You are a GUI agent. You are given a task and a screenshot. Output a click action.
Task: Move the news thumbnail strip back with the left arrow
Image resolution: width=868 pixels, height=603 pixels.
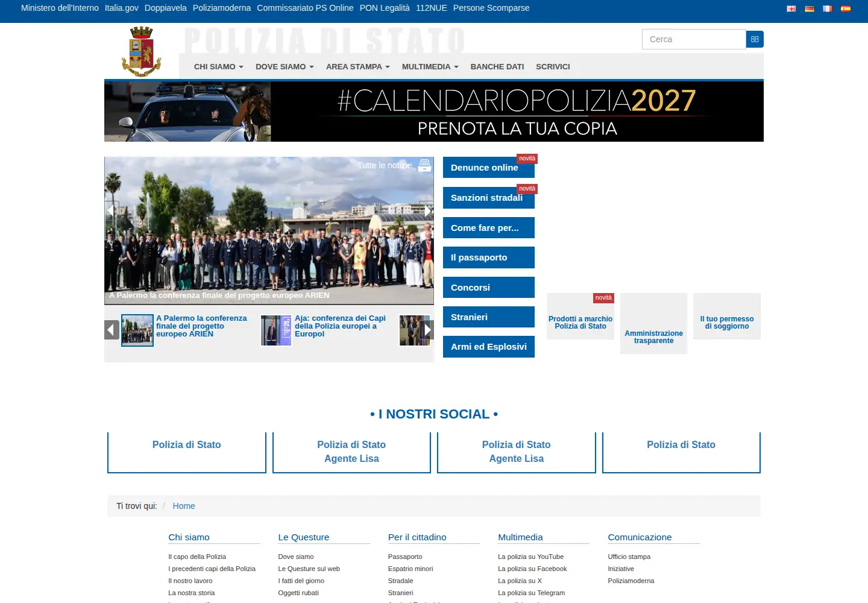point(112,330)
